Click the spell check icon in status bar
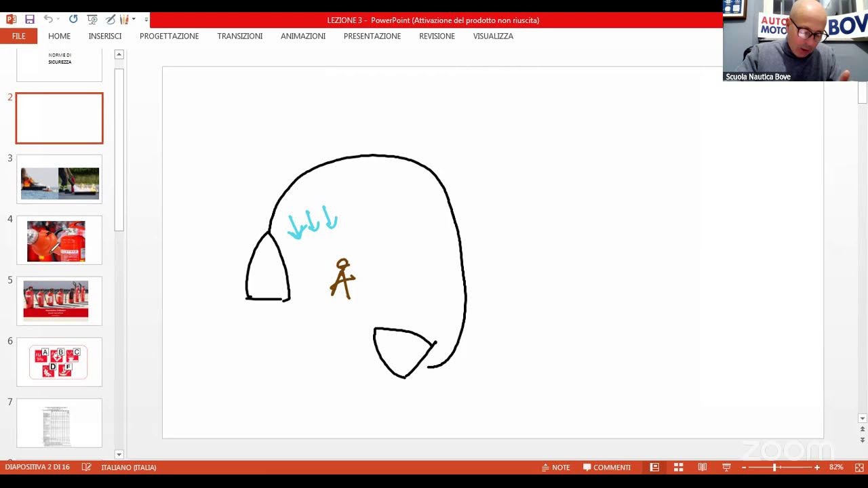This screenshot has height=488, width=868. (87, 467)
